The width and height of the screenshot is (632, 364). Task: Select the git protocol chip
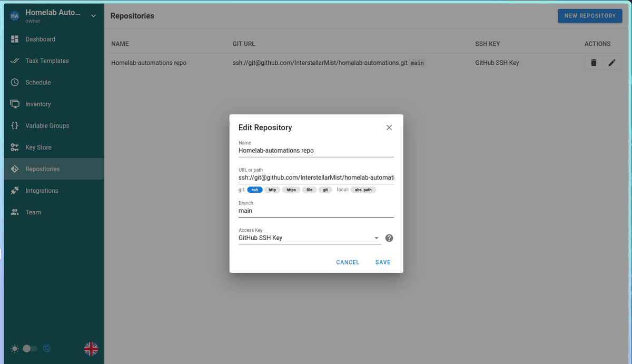[325, 190]
